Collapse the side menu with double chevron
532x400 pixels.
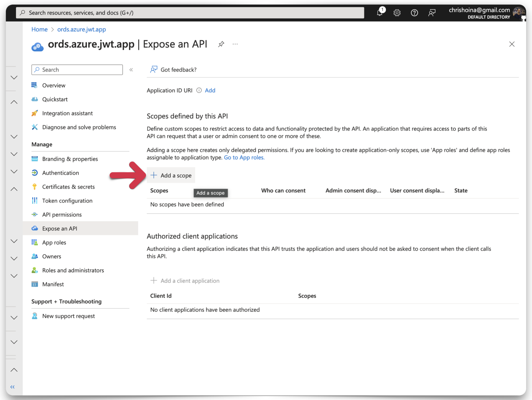[131, 70]
